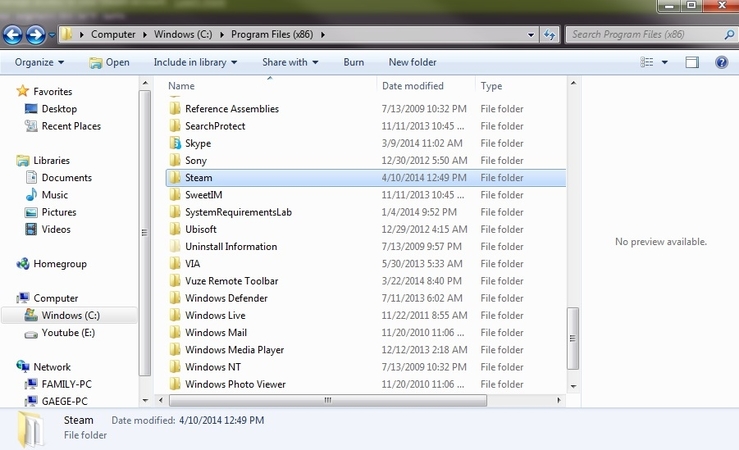Select the Windows Mail folder icon

tap(175, 333)
